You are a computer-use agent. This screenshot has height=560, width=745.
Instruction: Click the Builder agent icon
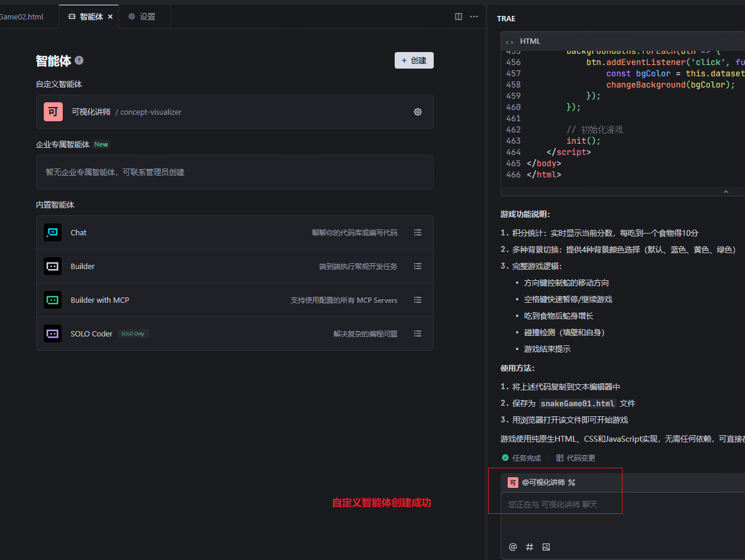[x=53, y=266]
